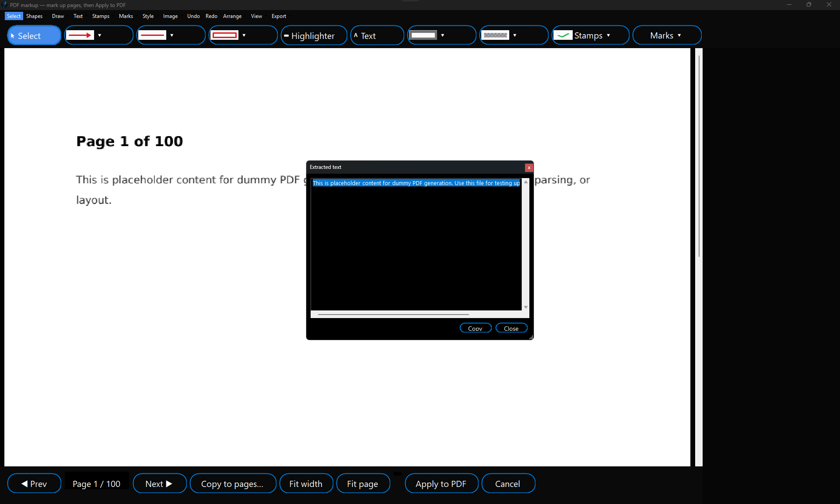The height and width of the screenshot is (504, 840).
Task: Open the Arrange menu
Action: [232, 16]
